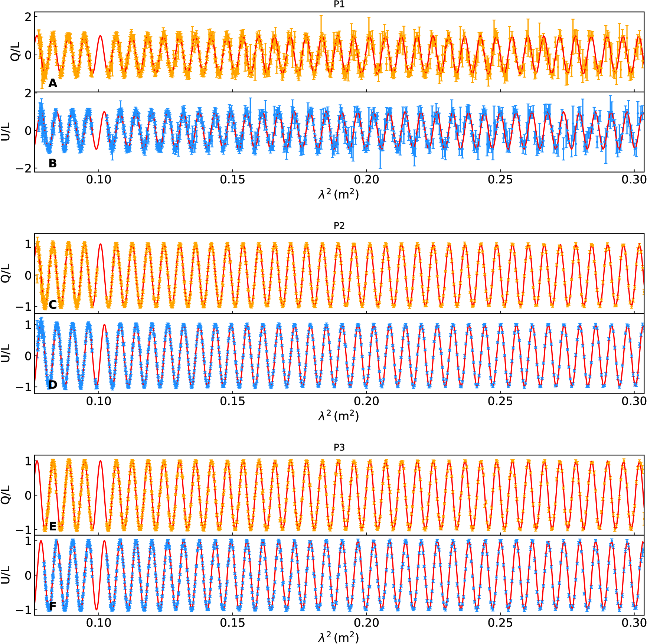Click the P2 plot title

(x=339, y=226)
